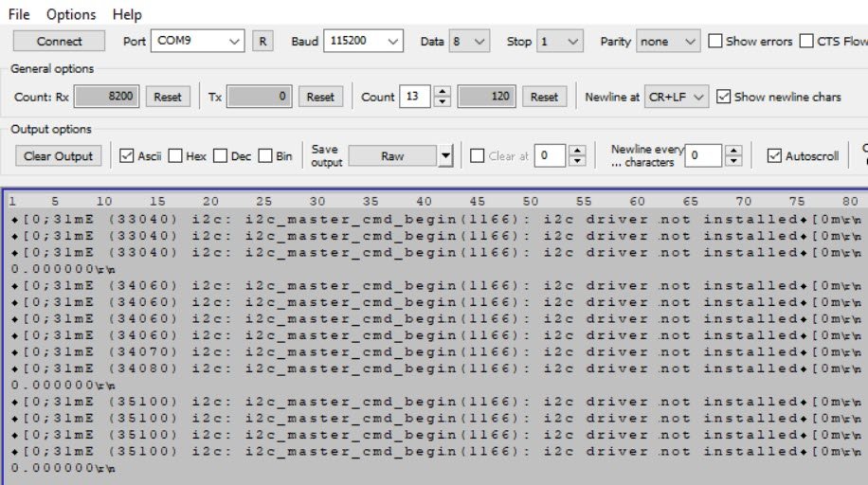
Task: Click the Count input field showing 13
Action: click(x=414, y=97)
